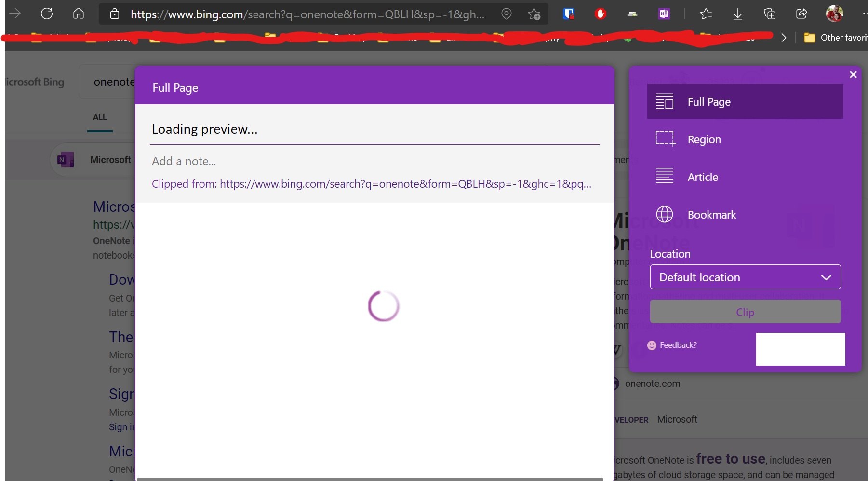The image size is (868, 481).
Task: Open onenote.com link in Bing sidebar
Action: tap(652, 384)
